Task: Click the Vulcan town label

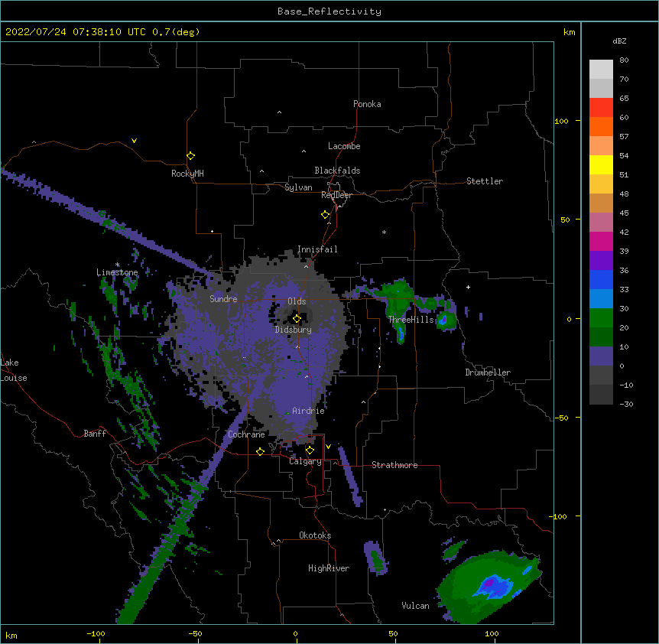Action: (415, 606)
